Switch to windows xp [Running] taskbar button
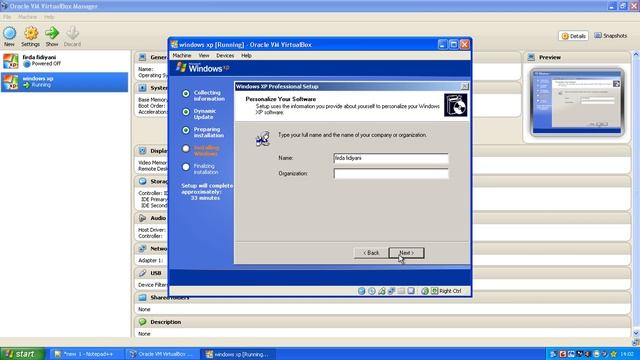 pyautogui.click(x=238, y=354)
